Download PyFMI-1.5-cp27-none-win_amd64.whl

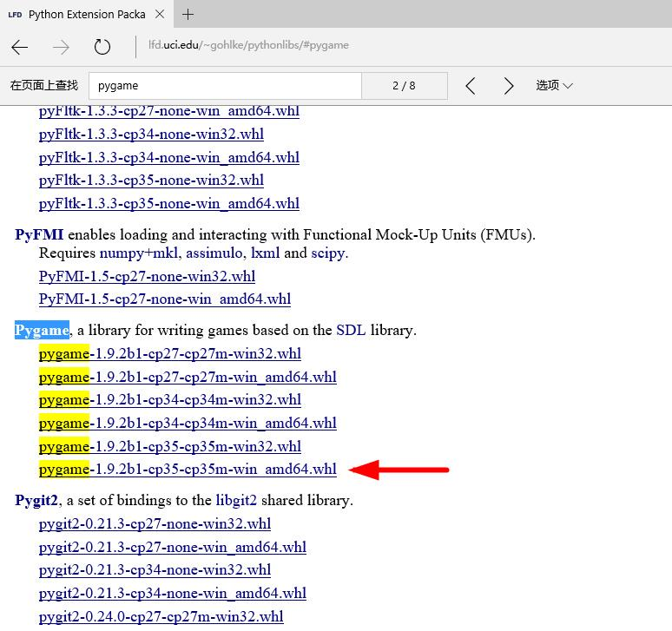[x=165, y=299]
